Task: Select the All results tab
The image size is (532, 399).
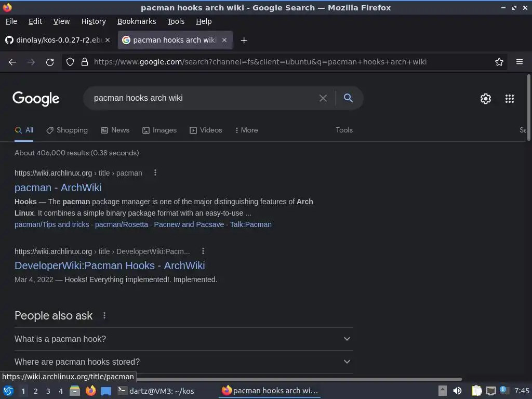Action: tap(24, 130)
